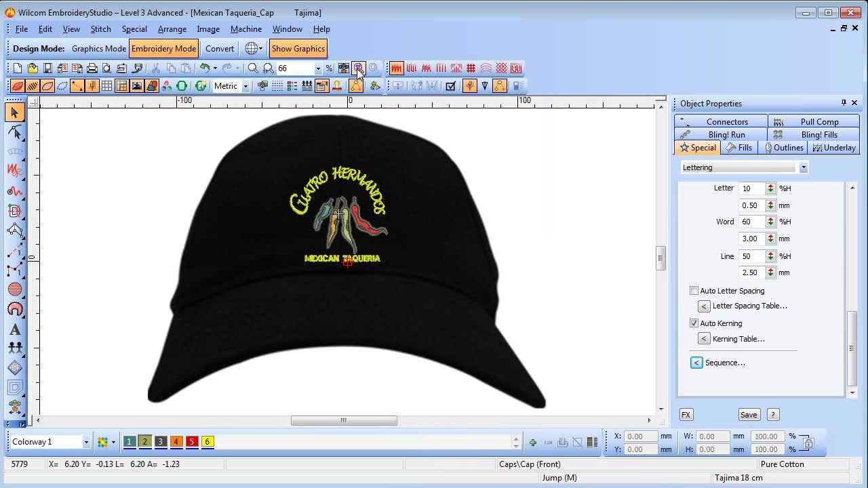Click the Reshape Object tool
The width and height of the screenshot is (868, 488).
coord(15,132)
